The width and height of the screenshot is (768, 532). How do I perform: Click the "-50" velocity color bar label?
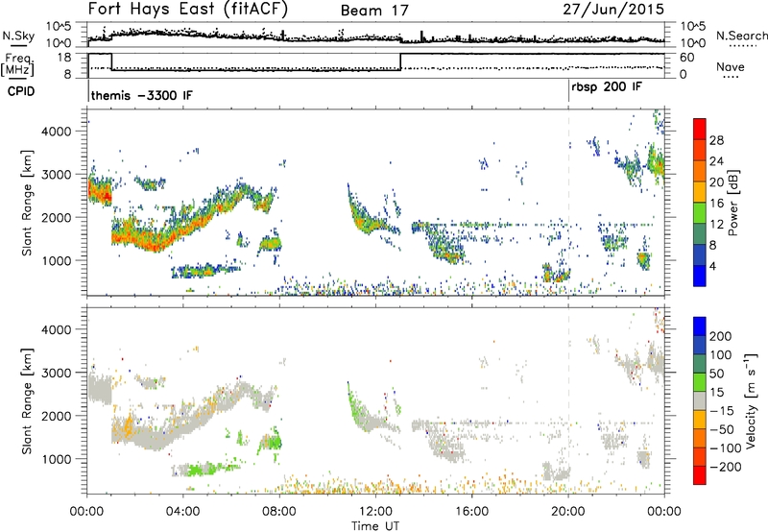coord(722,429)
